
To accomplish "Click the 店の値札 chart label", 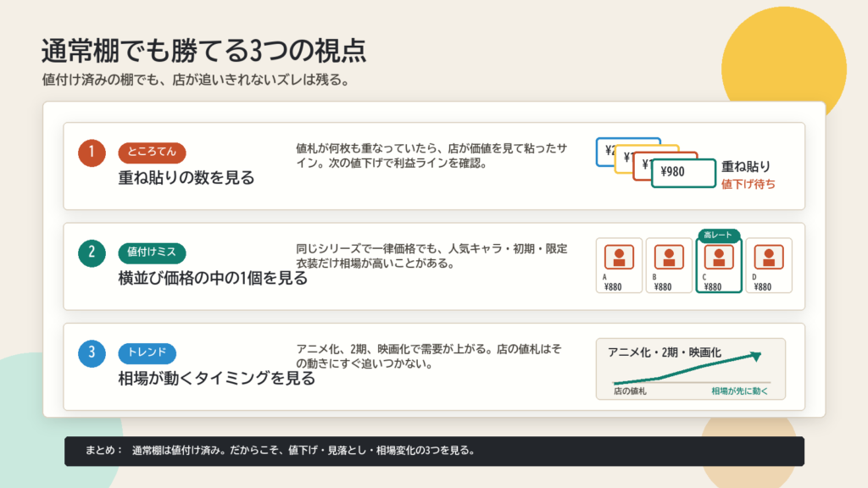I will pos(630,391).
